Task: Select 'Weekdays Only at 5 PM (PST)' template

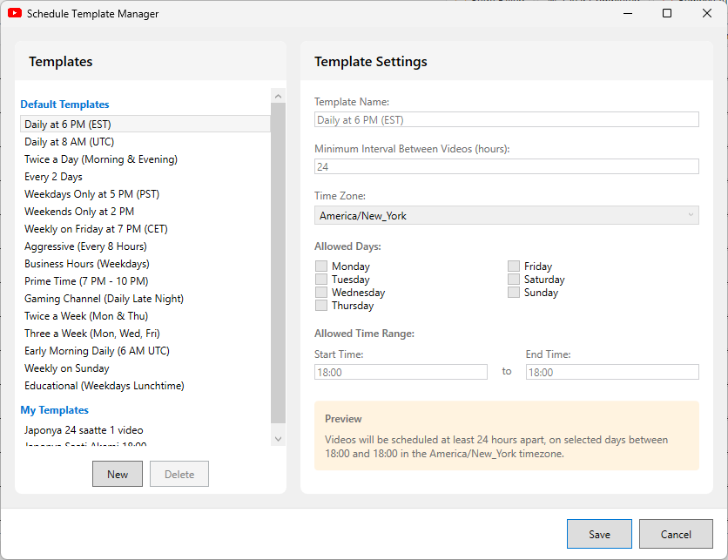Action: click(x=91, y=194)
